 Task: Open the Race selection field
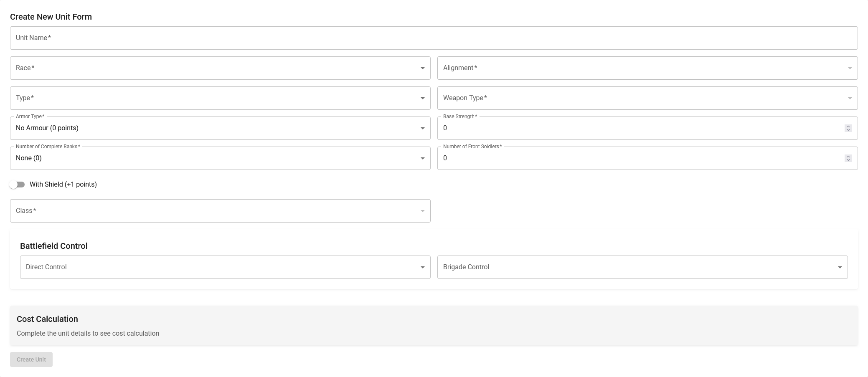[x=217, y=68]
